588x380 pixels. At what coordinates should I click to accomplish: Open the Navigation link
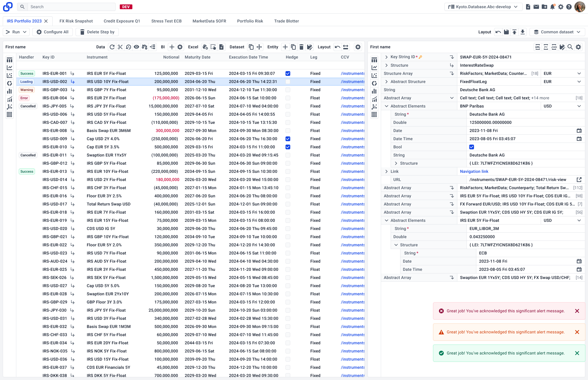[474, 171]
